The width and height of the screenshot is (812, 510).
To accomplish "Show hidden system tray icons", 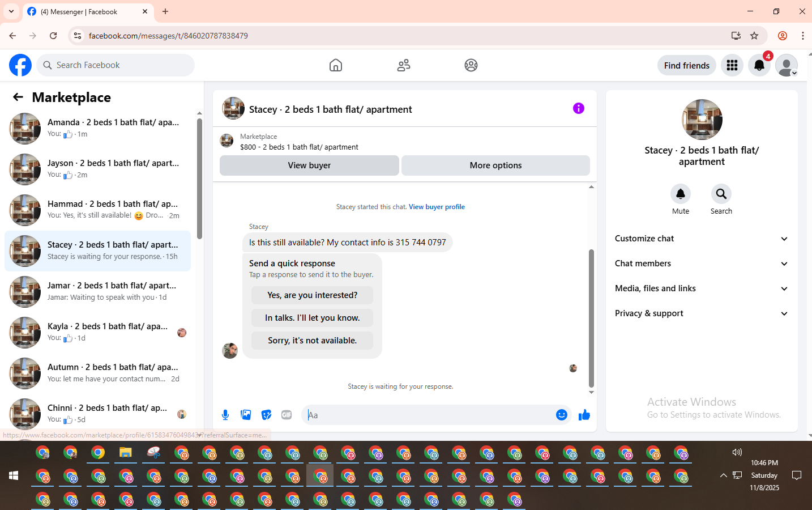I will 723,475.
